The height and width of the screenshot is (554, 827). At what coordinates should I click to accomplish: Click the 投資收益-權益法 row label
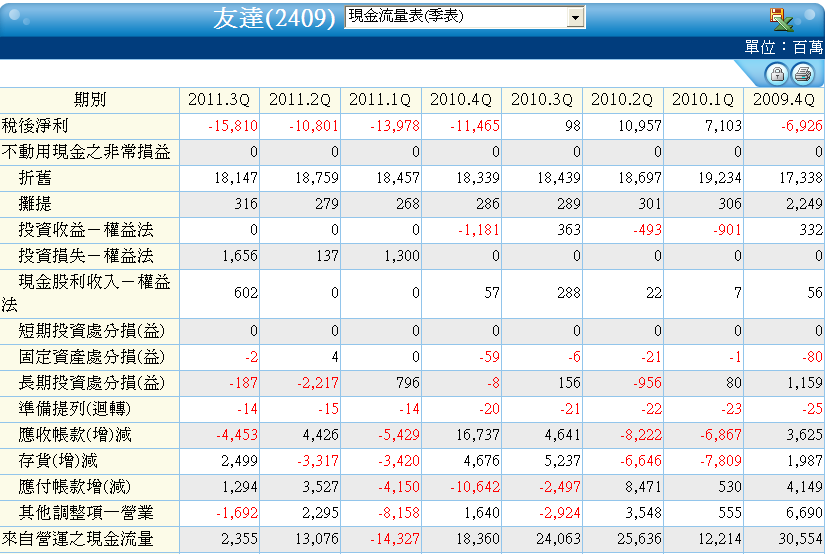[86, 230]
